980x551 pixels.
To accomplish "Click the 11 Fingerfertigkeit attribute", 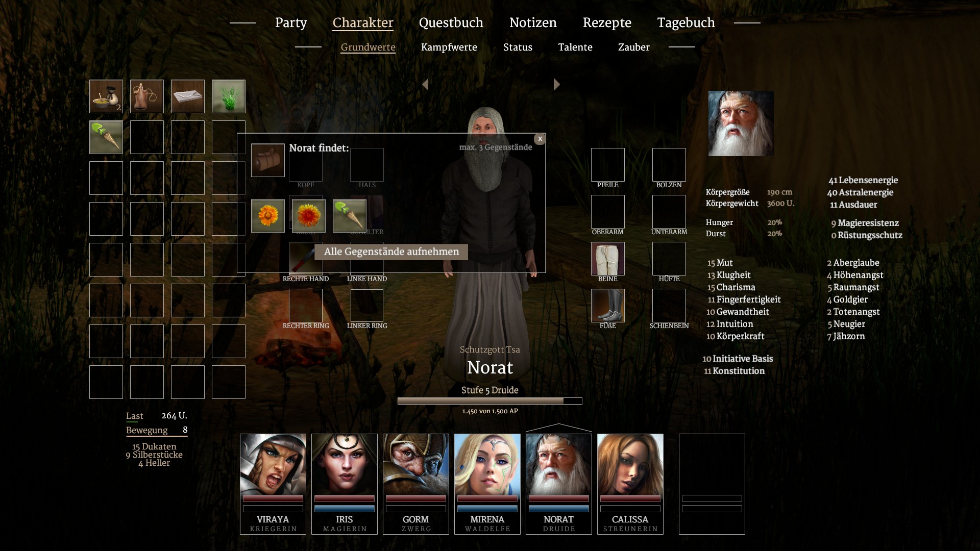I will pyautogui.click(x=744, y=299).
